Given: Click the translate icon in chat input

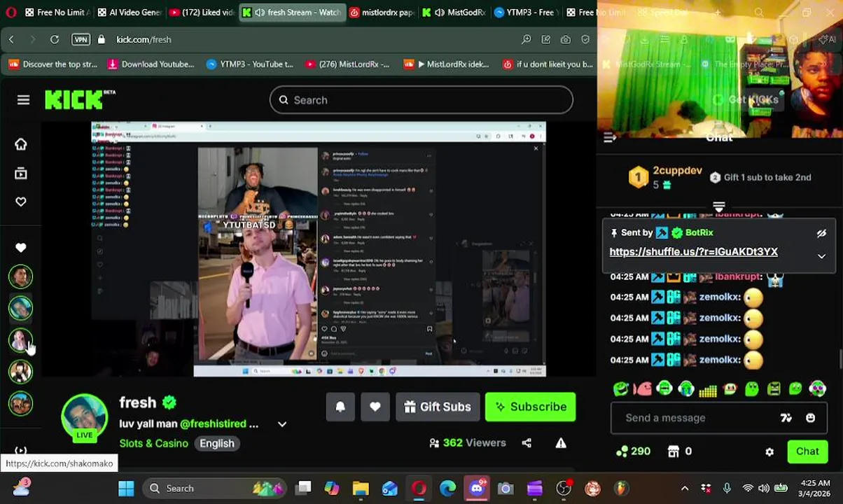Looking at the screenshot, I should pyautogui.click(x=786, y=418).
